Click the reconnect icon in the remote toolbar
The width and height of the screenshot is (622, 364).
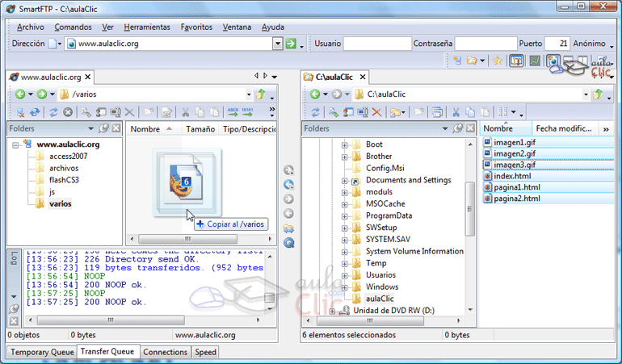pos(35,113)
